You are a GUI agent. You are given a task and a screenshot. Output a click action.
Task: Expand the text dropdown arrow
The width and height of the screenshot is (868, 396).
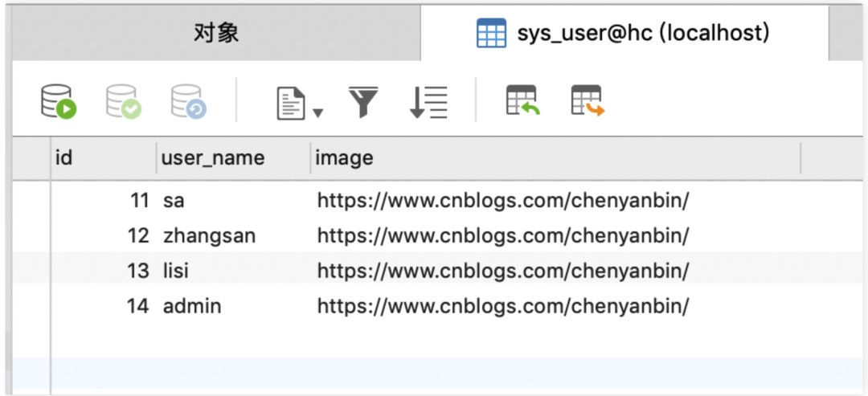[x=317, y=112]
